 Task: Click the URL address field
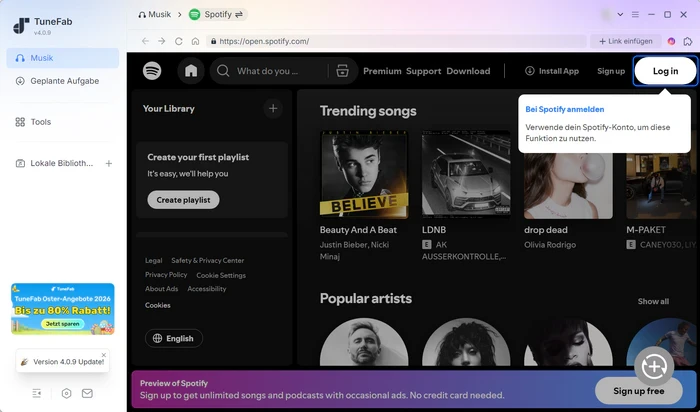[x=396, y=41]
